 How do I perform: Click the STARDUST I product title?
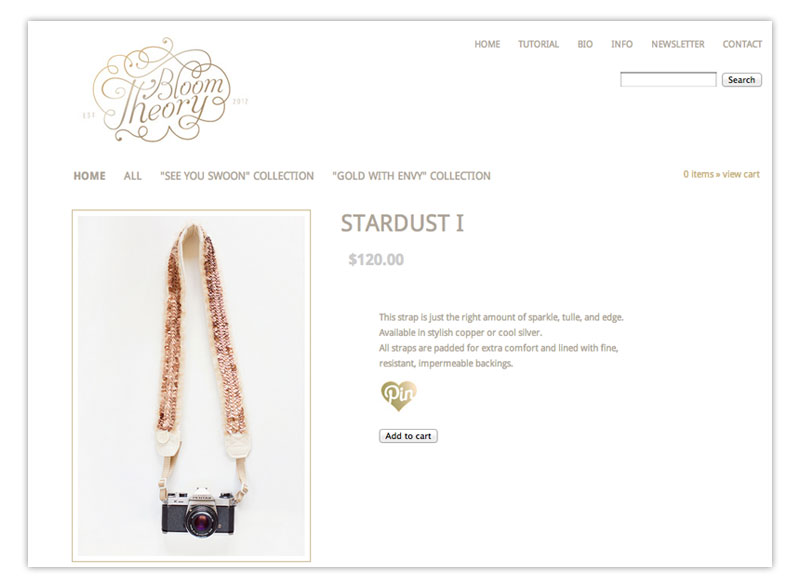tap(403, 224)
